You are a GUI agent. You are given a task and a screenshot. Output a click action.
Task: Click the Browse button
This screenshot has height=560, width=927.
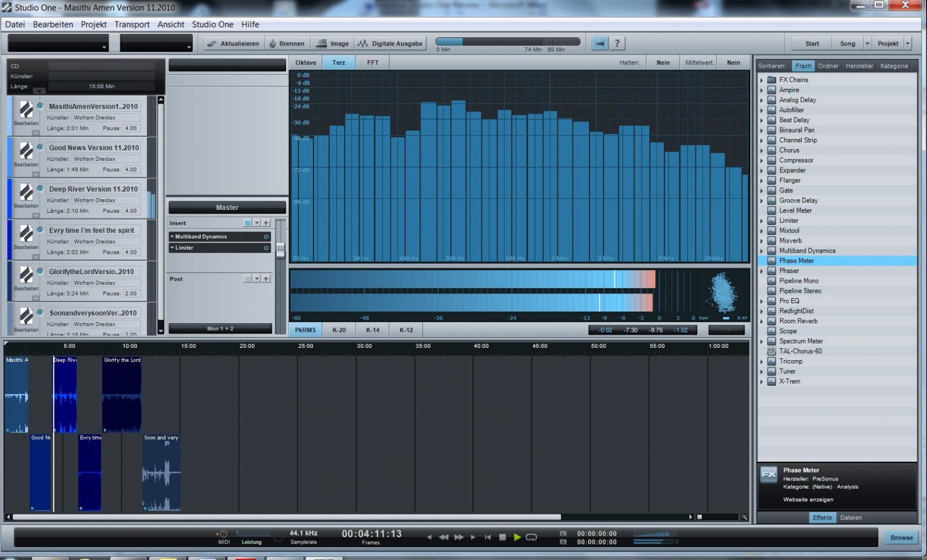click(x=901, y=538)
